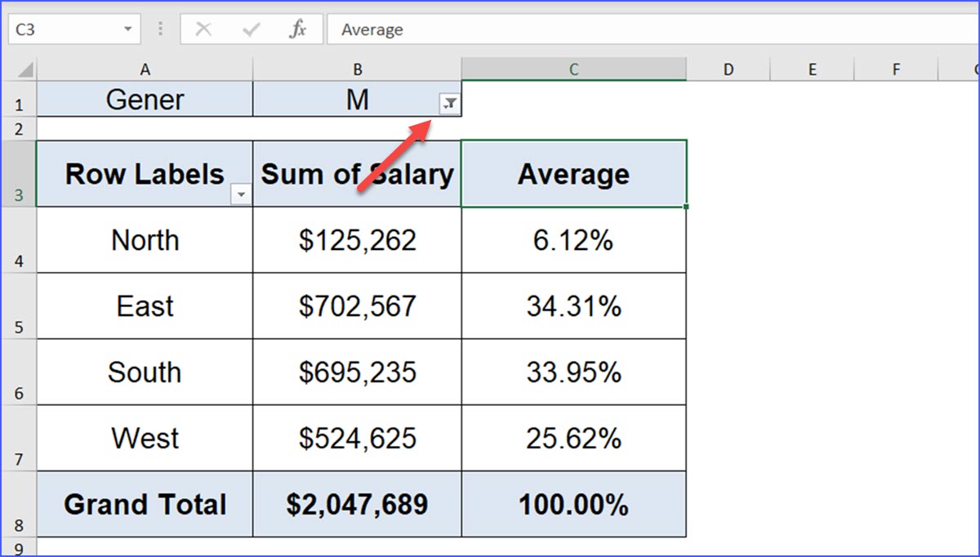The width and height of the screenshot is (980, 557).
Task: Select row 8 header
Action: click(19, 505)
